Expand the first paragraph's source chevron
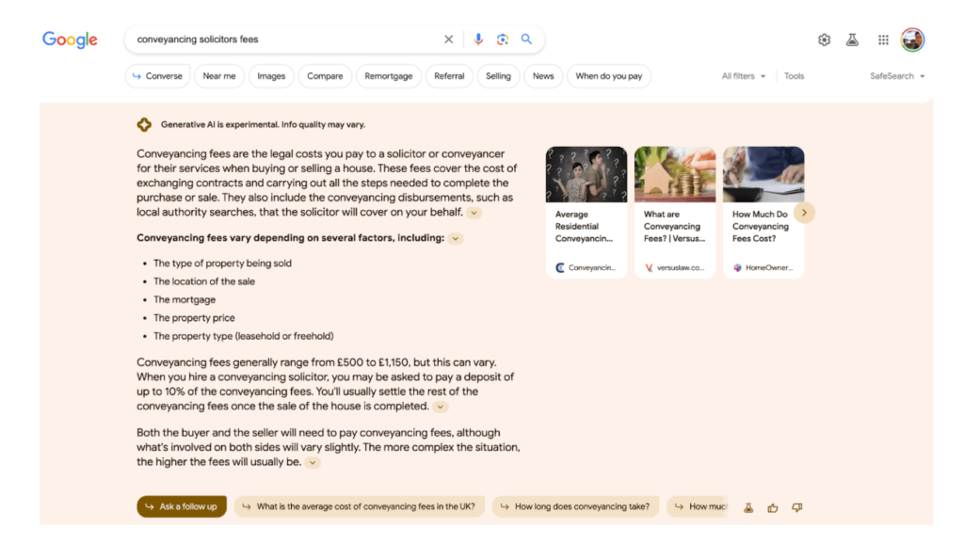The width and height of the screenshot is (964, 560). point(474,213)
